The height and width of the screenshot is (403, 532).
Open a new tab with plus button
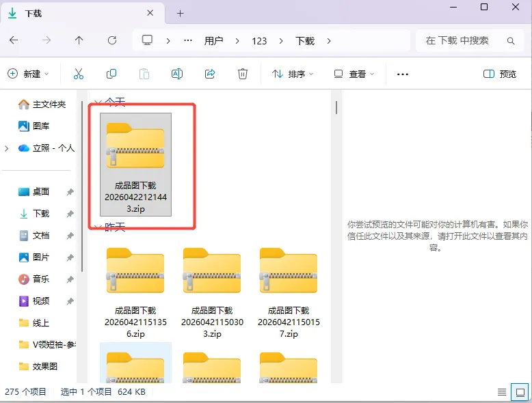point(180,14)
